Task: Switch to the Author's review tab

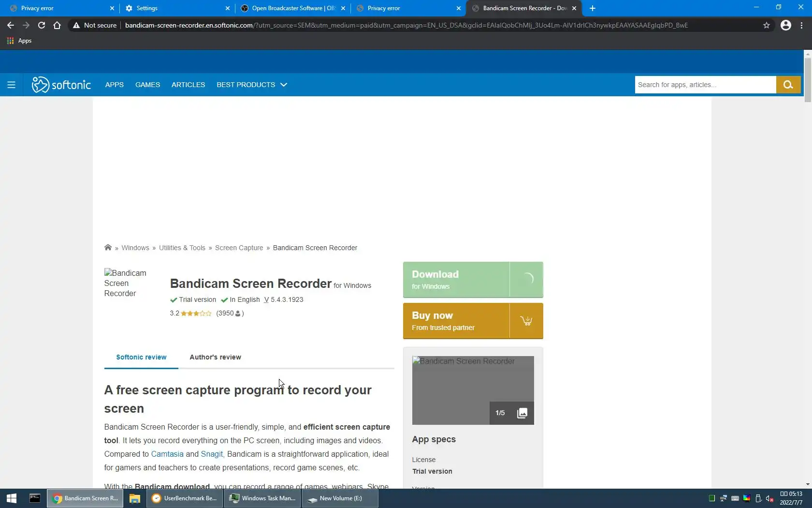Action: pyautogui.click(x=215, y=357)
